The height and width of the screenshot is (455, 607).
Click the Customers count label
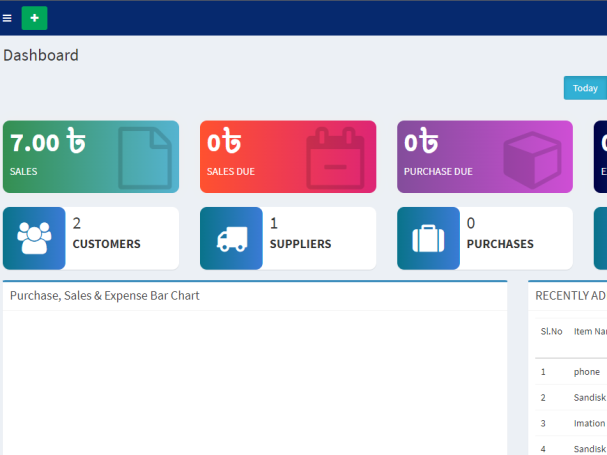(x=106, y=244)
